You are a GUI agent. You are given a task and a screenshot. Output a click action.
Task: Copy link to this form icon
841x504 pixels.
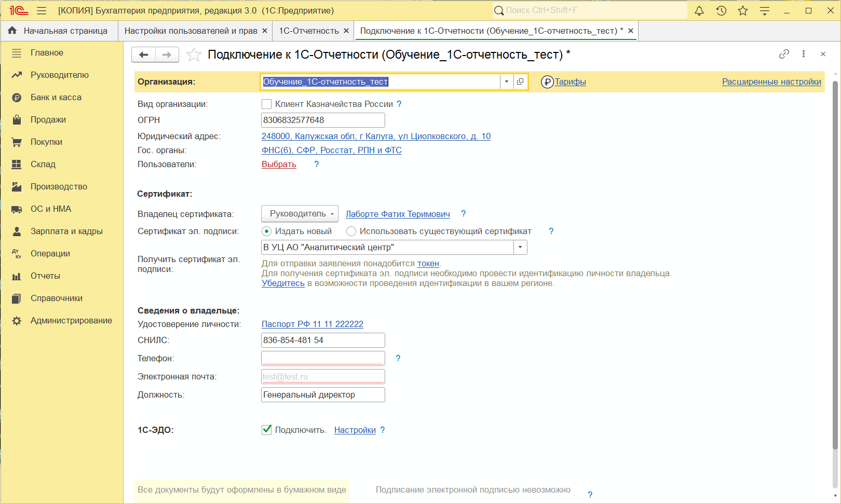click(784, 54)
